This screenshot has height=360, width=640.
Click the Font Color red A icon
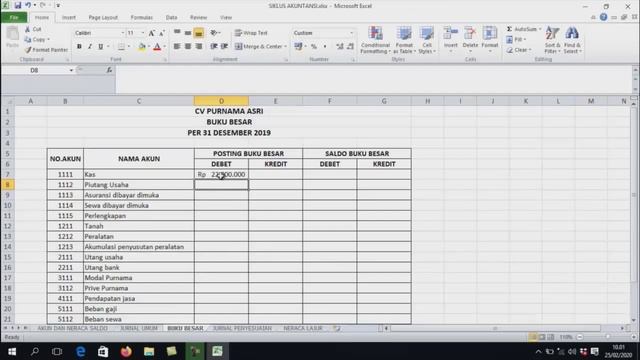(157, 47)
